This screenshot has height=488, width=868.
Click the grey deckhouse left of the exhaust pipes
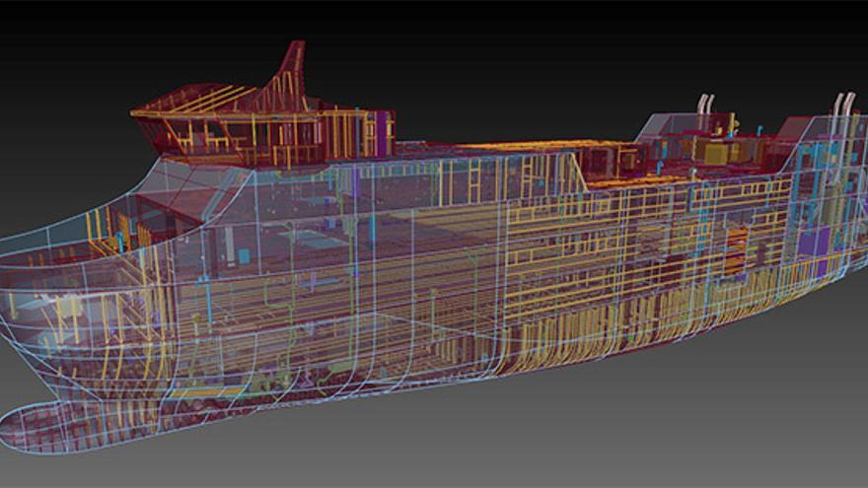tap(663, 126)
